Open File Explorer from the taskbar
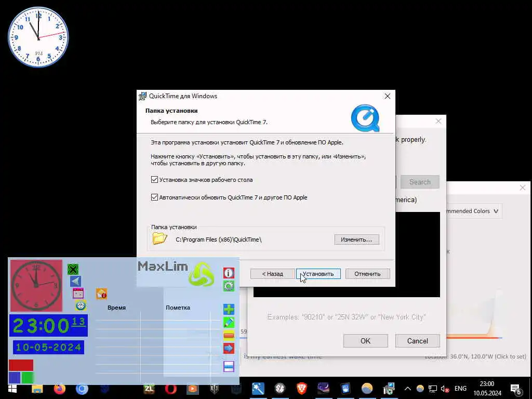Screen dimensions: 532x399 point(37,389)
